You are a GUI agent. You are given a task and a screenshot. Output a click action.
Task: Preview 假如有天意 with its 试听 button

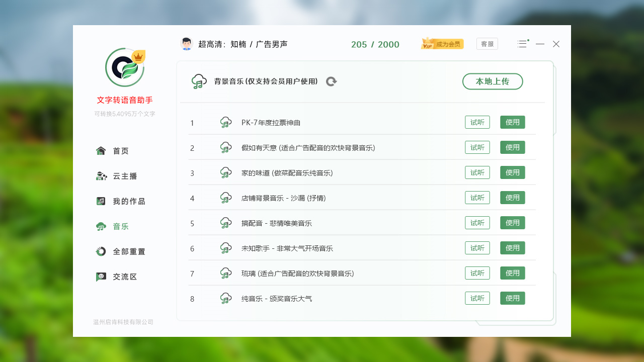(477, 147)
